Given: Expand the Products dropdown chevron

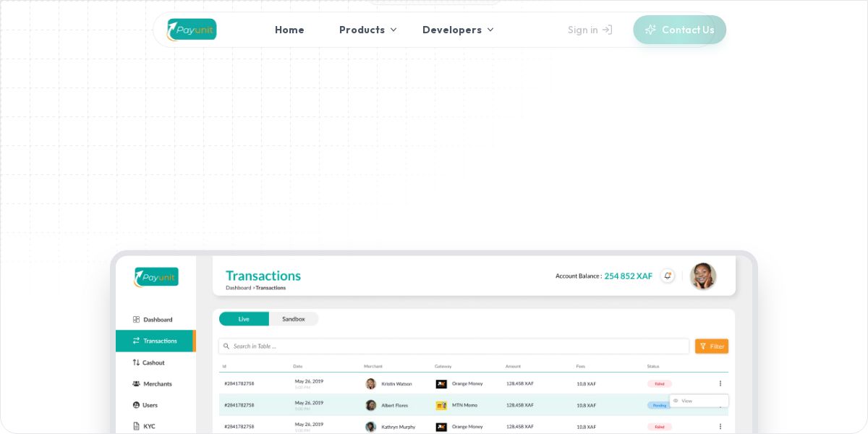Looking at the screenshot, I should tap(393, 30).
